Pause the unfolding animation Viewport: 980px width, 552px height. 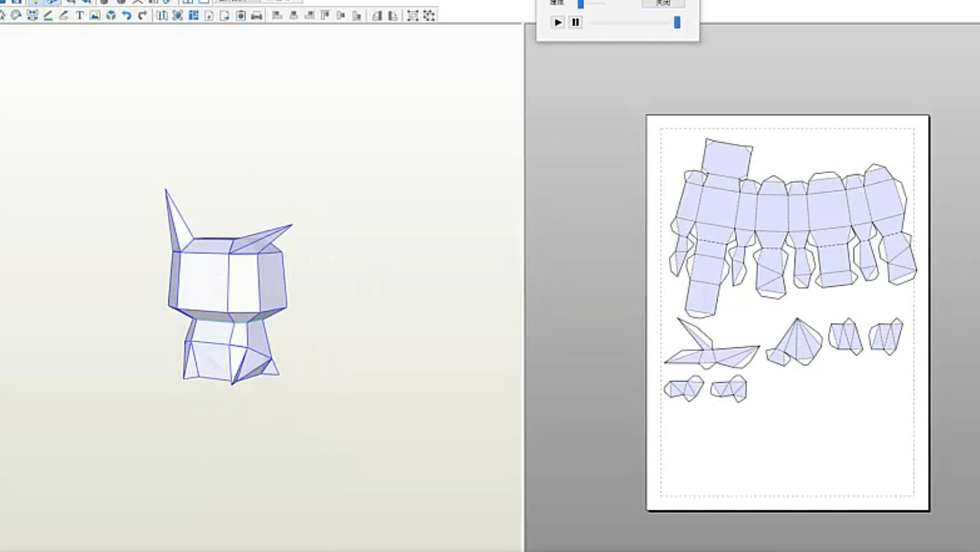(x=575, y=22)
